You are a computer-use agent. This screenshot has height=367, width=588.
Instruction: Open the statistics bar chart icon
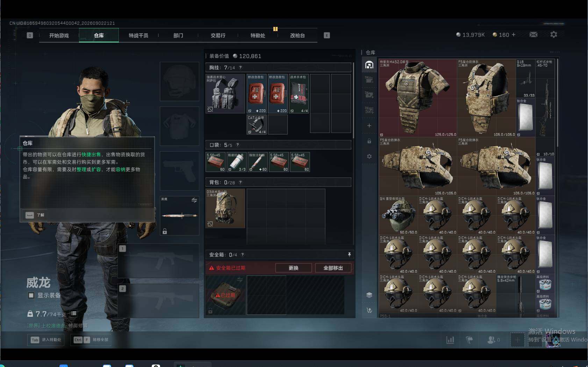(x=450, y=339)
